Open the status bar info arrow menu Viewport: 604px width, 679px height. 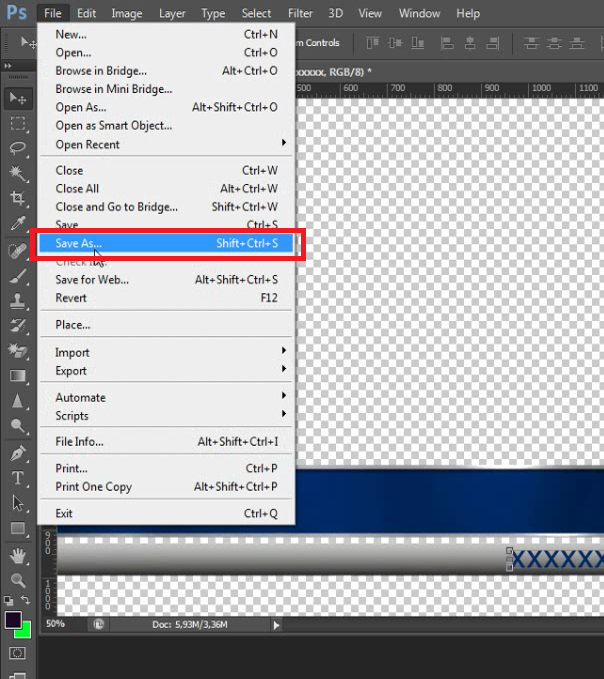[276, 625]
